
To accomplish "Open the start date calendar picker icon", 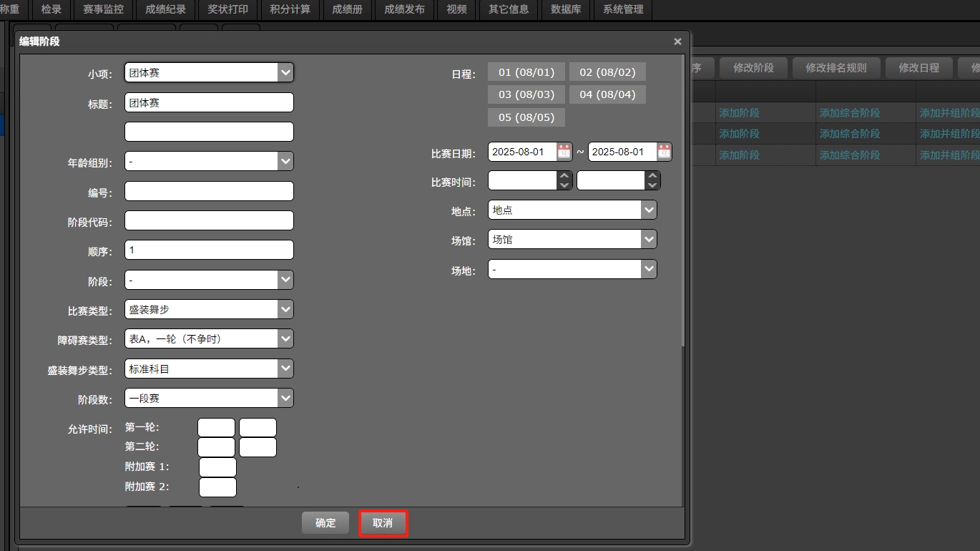I will tap(564, 152).
